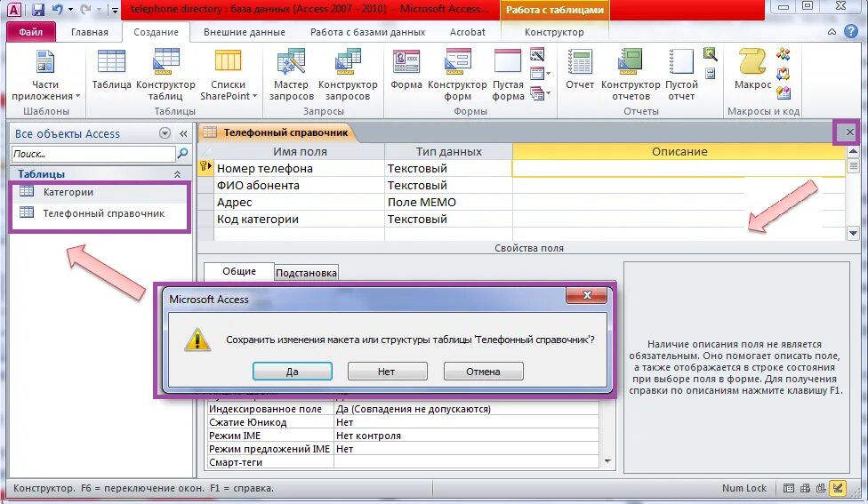Open the More Forms dropdown icon
The height and width of the screenshot is (504, 868).
tap(540, 93)
